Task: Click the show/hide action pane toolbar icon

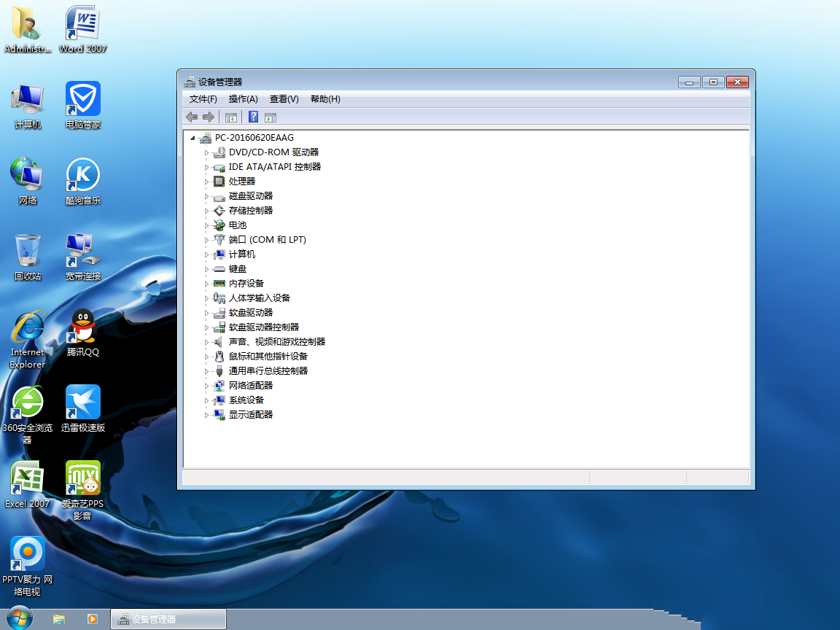Action: pyautogui.click(x=271, y=117)
